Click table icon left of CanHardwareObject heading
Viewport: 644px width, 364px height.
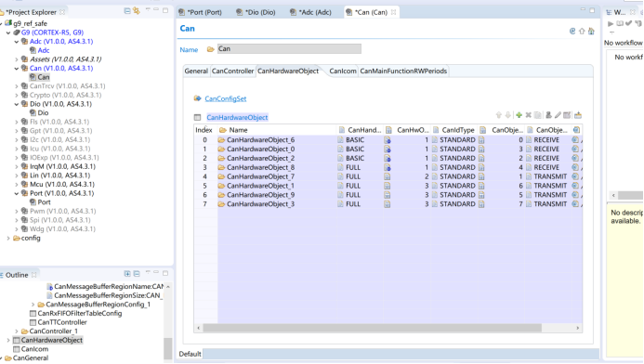pyautogui.click(x=198, y=117)
